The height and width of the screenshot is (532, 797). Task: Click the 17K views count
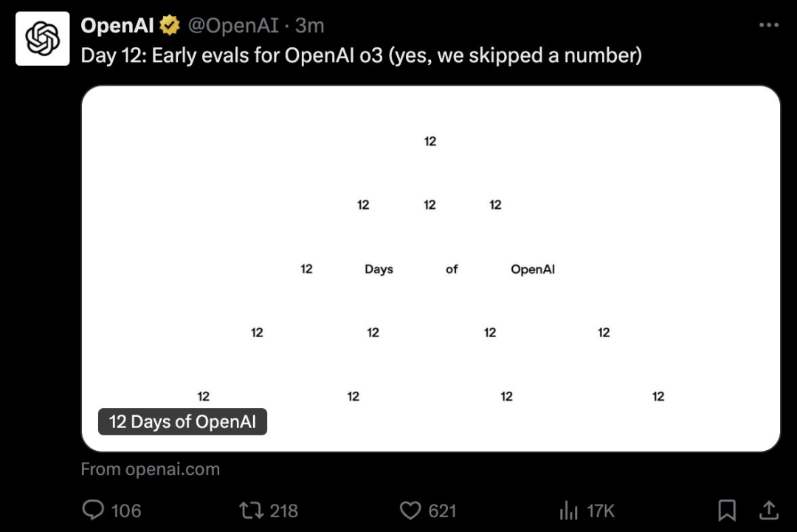[601, 510]
